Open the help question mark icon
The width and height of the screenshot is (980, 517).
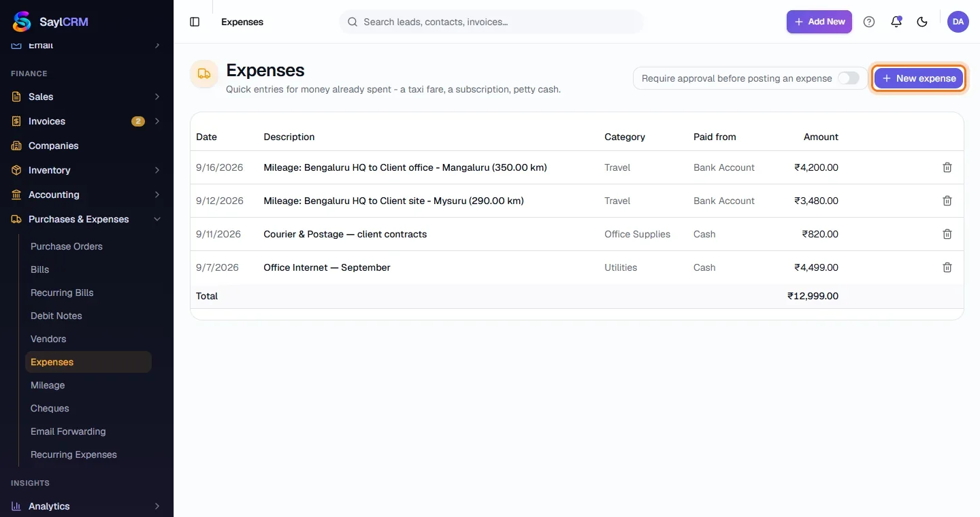click(x=869, y=22)
